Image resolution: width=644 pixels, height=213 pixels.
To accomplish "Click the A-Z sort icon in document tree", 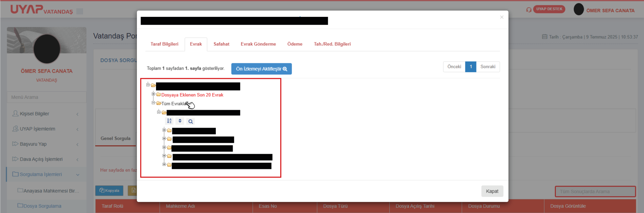I will (169, 121).
